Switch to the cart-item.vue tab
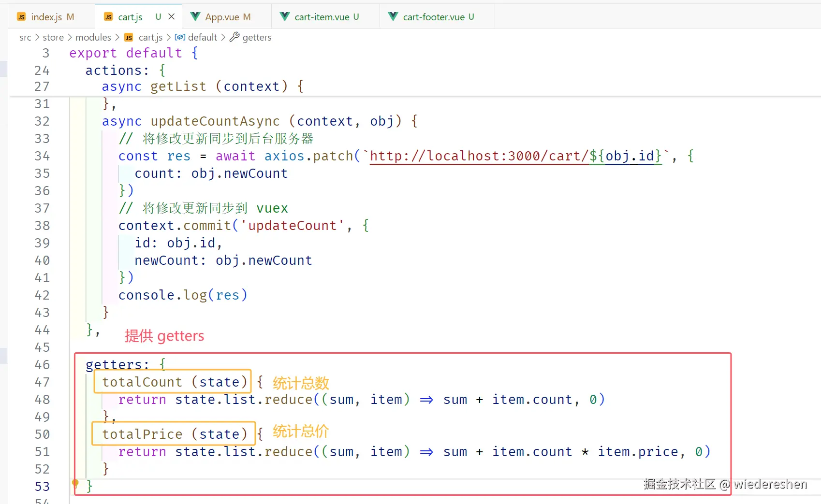 [326, 17]
